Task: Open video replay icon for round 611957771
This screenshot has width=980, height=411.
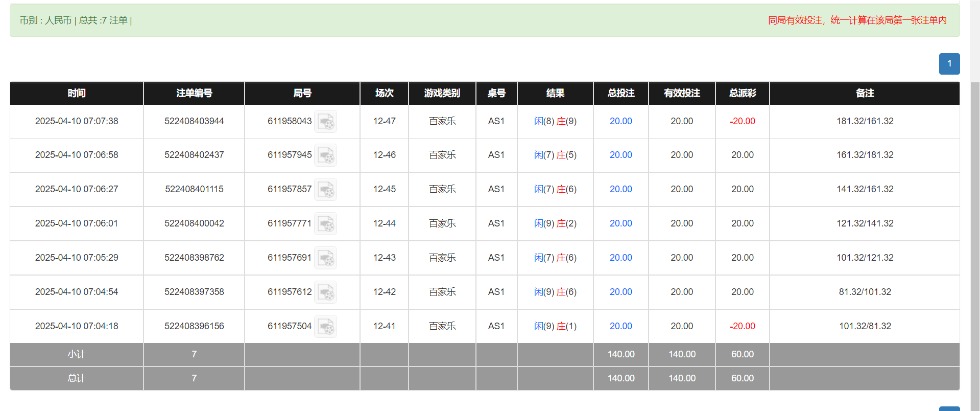Action: (x=325, y=224)
